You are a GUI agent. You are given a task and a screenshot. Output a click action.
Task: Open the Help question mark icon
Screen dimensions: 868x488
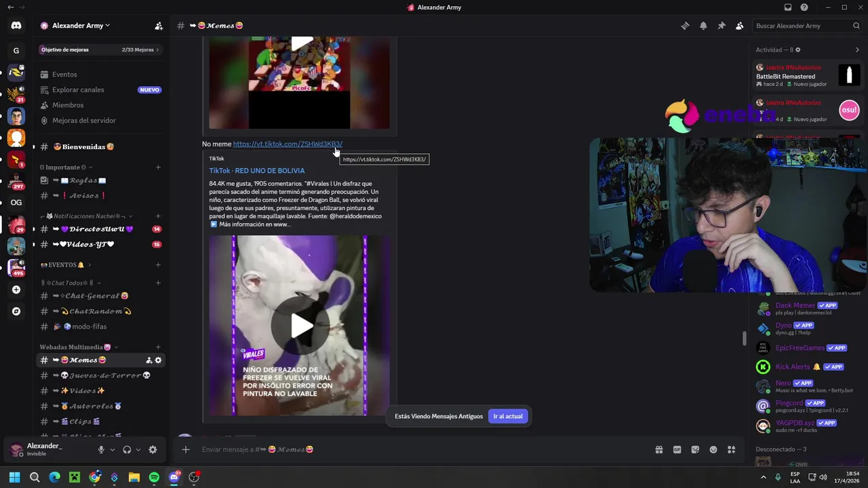coord(804,7)
